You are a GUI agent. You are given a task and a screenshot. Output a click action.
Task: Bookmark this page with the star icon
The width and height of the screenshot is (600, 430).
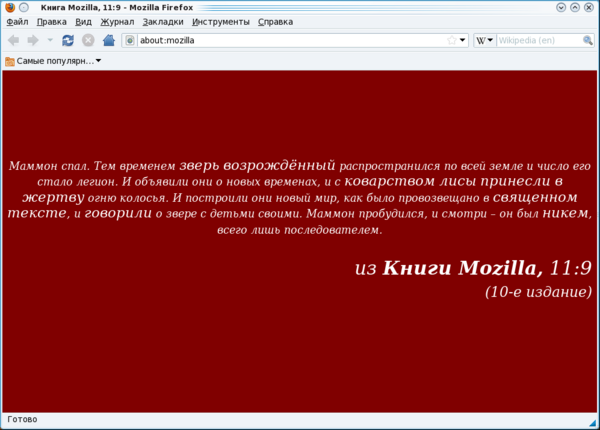(450, 41)
